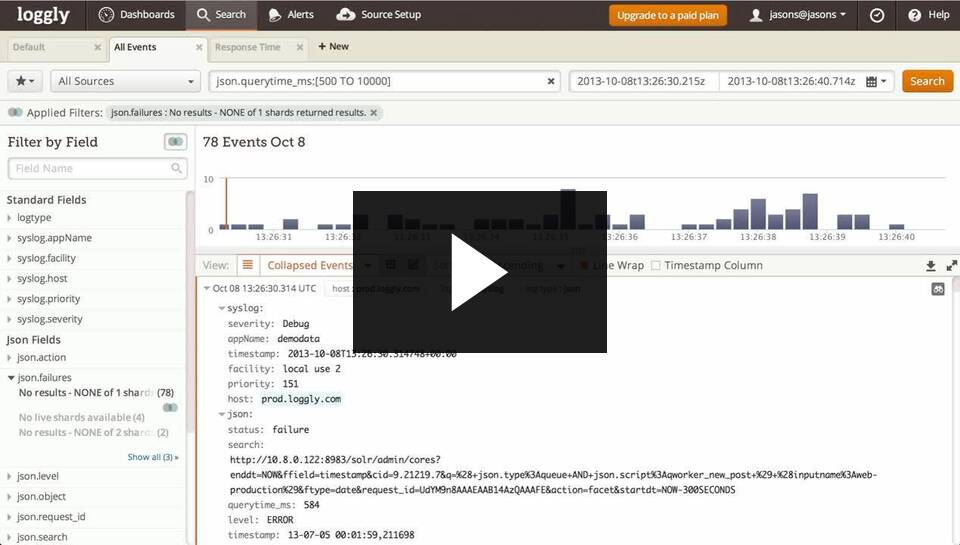This screenshot has height=545, width=960.
Task: Remove the json.failures applied filter
Action: 373,113
